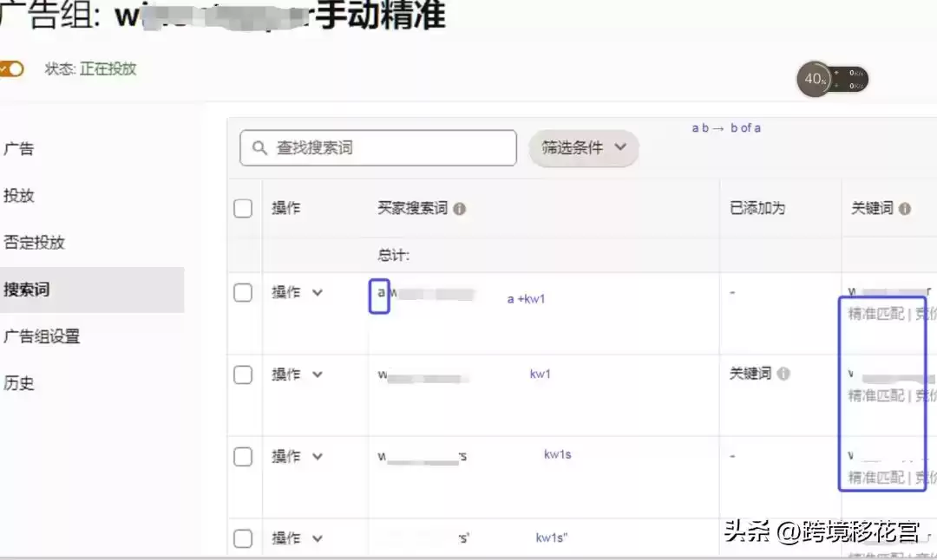Go to the 历史 section
The height and width of the screenshot is (560, 937).
pyautogui.click(x=21, y=382)
